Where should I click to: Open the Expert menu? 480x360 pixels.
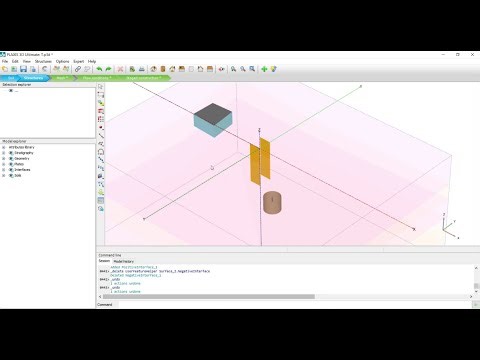coord(79,61)
